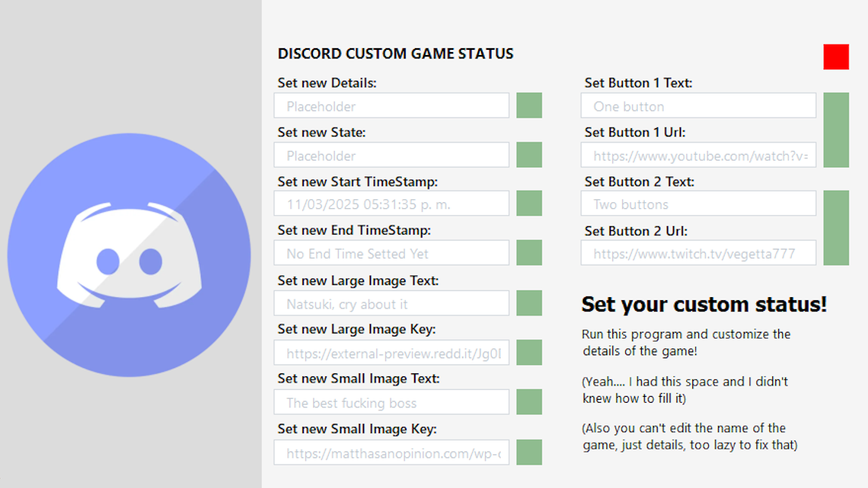Click the 'Set Button 1 Url:' label
Screen dimensions: 868x488
coord(635,133)
